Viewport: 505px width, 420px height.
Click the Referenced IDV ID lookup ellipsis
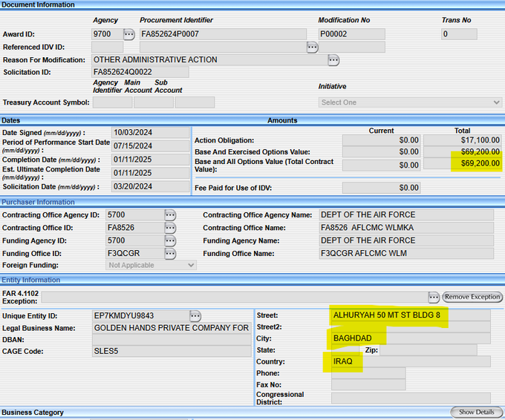coord(313,47)
